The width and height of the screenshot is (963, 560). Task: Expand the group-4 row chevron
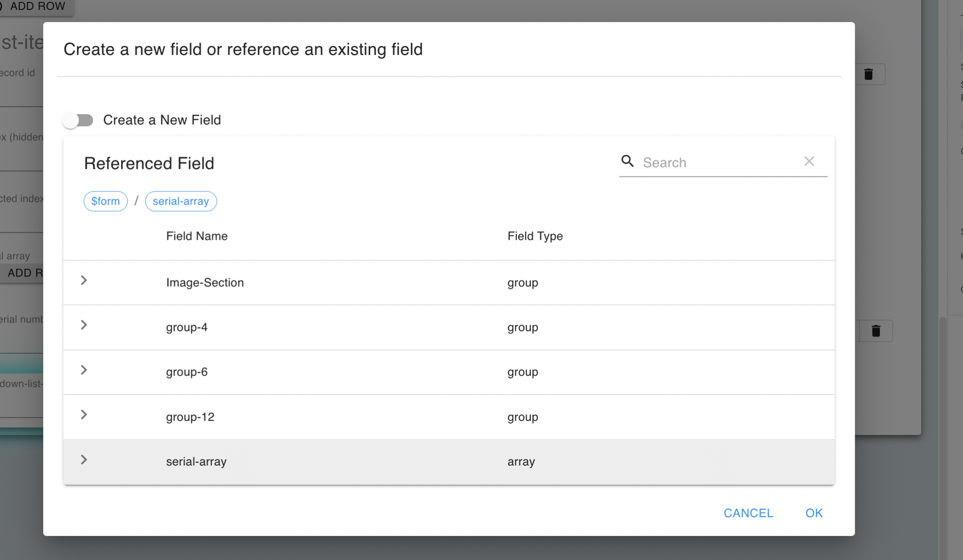pos(84,325)
